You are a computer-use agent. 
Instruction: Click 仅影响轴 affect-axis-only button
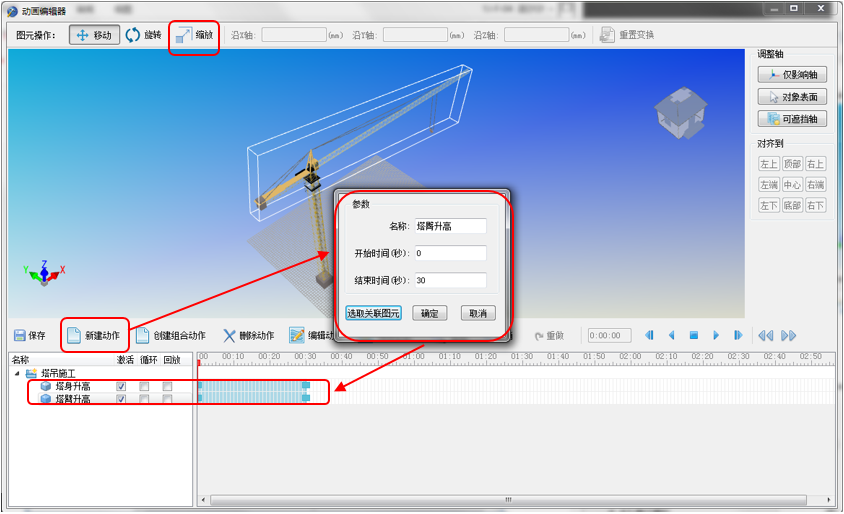[792, 74]
